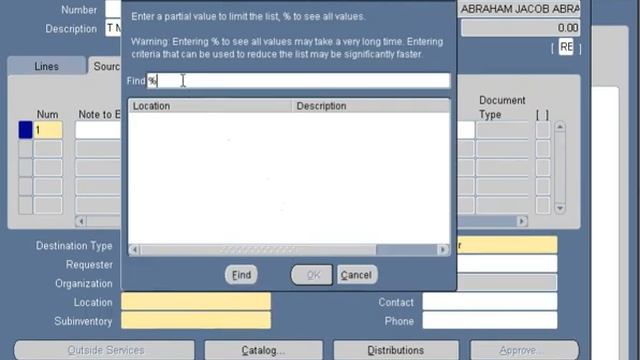Image resolution: width=640 pixels, height=360 pixels.
Task: Click the flexfield bracket cell in line 1
Action: pos(543,130)
